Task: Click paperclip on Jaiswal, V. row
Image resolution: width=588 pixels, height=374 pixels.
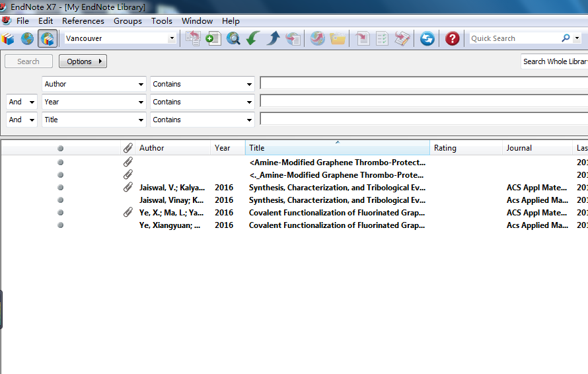Action: pos(128,187)
